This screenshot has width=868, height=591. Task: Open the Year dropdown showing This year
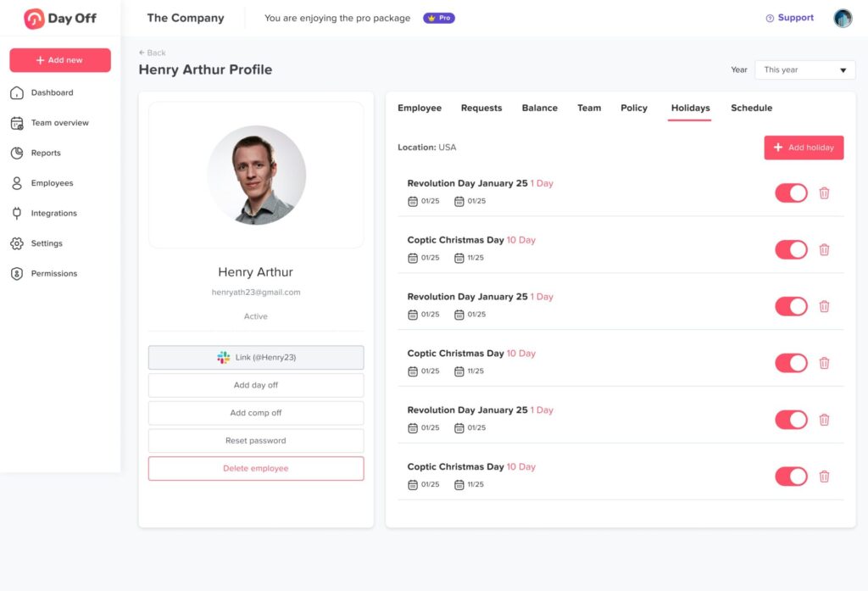[804, 70]
